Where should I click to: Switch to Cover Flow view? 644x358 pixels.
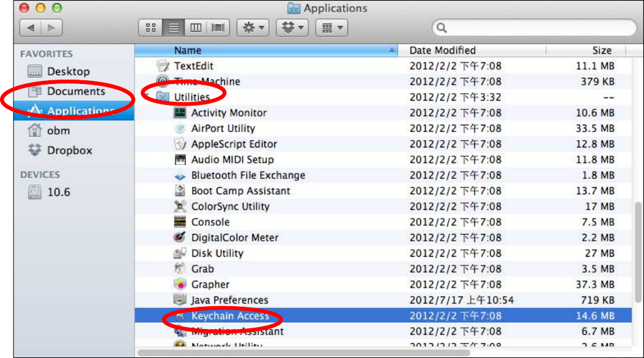tap(218, 28)
